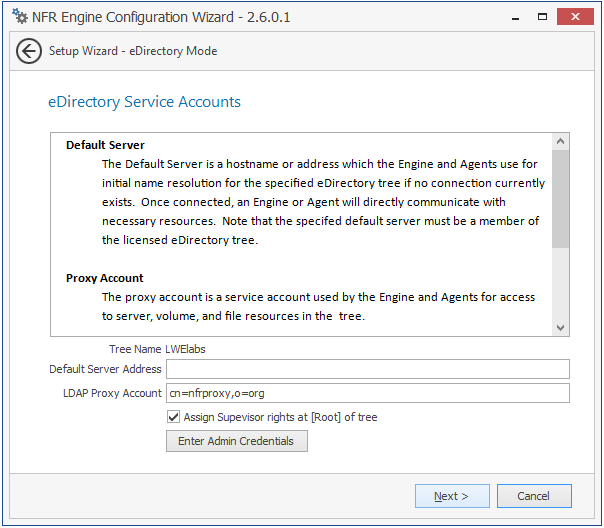Click the empty scrollbar track below the thumb
This screenshot has height=528, width=604.
(x=560, y=284)
